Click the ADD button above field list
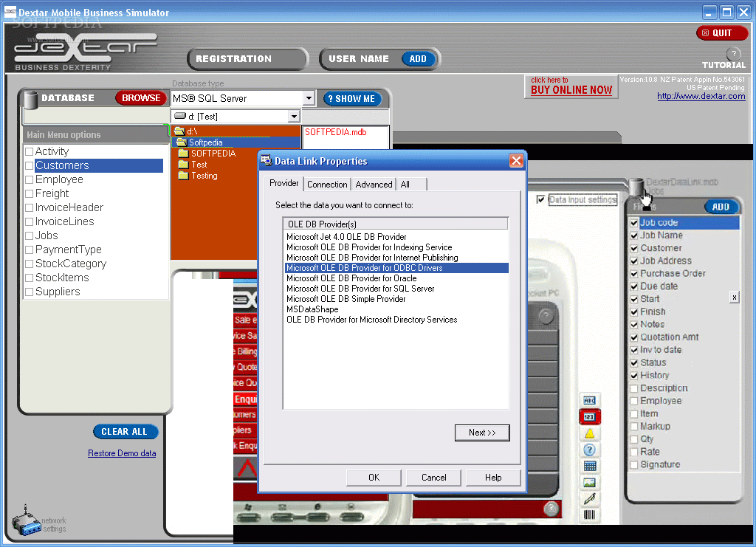This screenshot has width=756, height=547. pyautogui.click(x=721, y=207)
